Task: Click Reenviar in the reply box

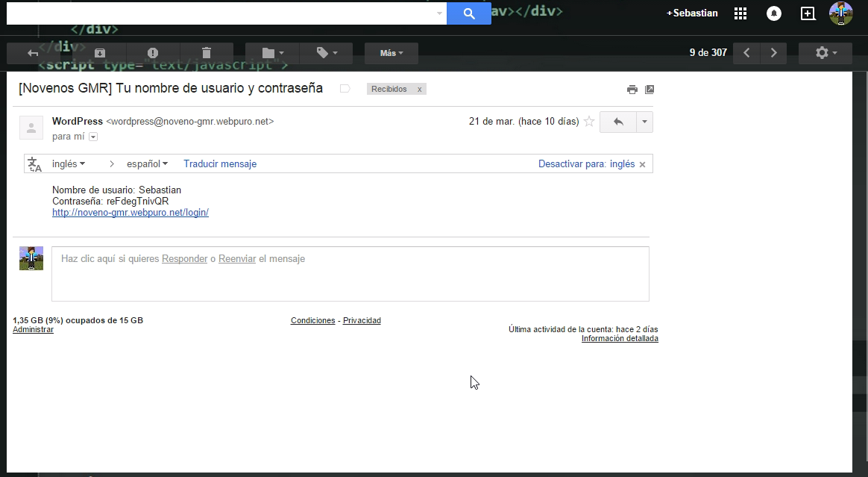Action: tap(237, 259)
